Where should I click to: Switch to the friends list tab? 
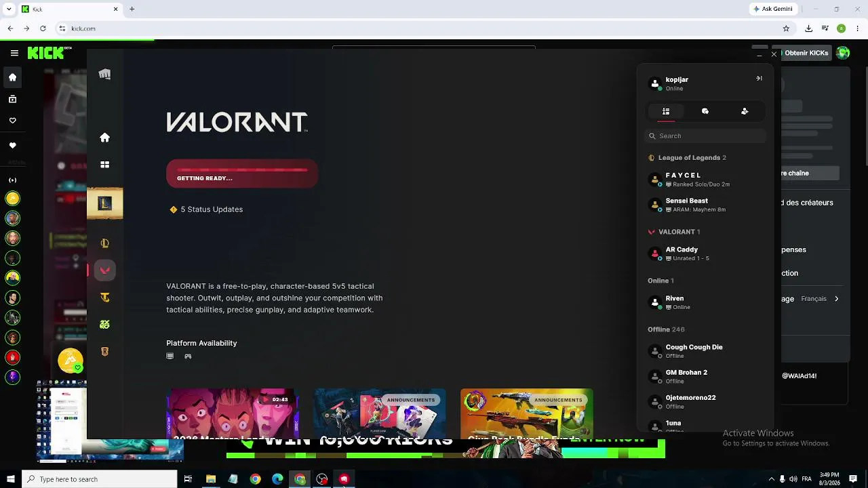[666, 111]
